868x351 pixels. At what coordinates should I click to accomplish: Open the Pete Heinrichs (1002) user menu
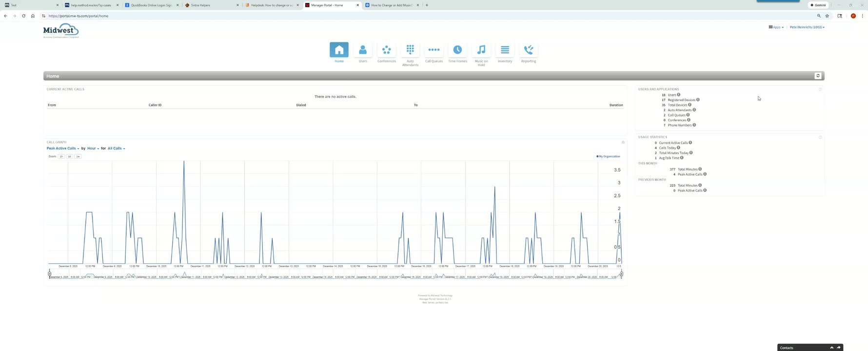(807, 27)
